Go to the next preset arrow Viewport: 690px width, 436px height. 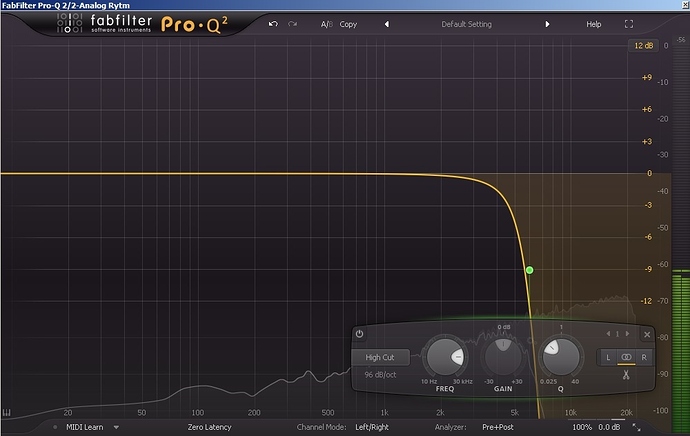[x=547, y=24]
